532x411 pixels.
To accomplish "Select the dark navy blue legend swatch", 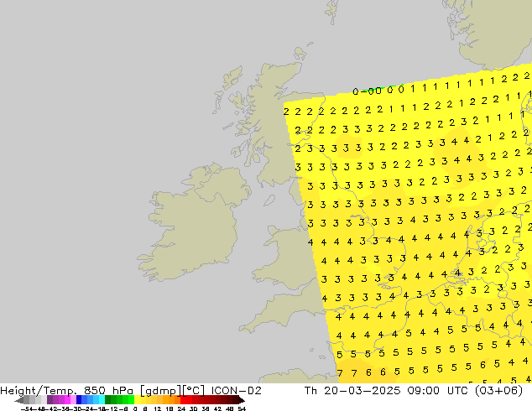I will click(x=79, y=400).
